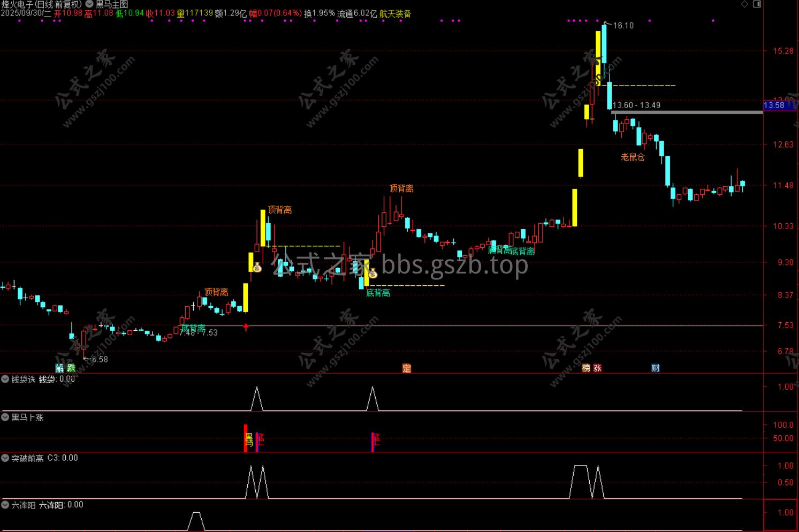Click the 9.30 price axis label
The height and width of the screenshot is (532, 799).
[785, 262]
